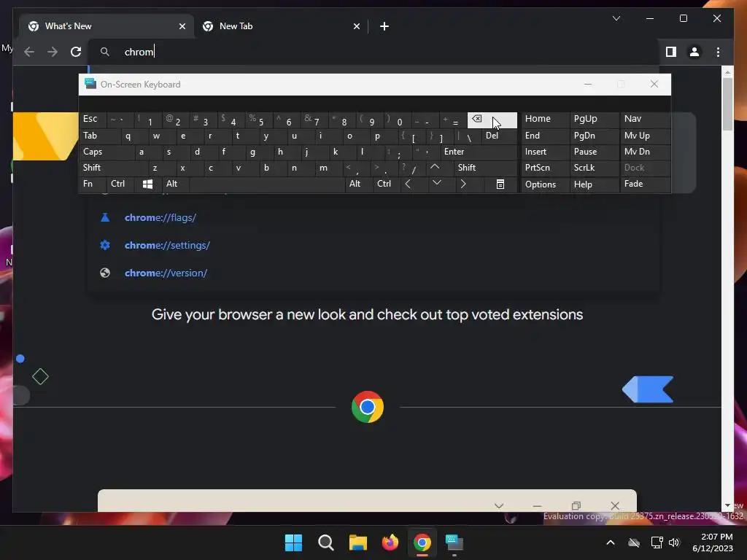The width and height of the screenshot is (747, 560).
Task: Click Chrome's forward arrow
Action: (53, 52)
